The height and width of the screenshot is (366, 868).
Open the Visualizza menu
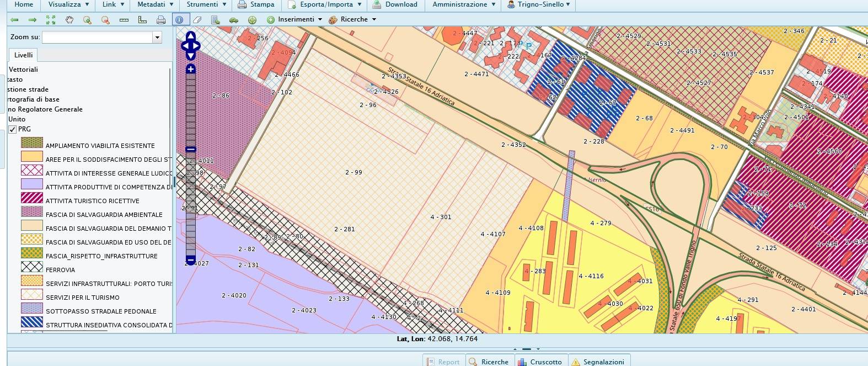pyautogui.click(x=68, y=4)
